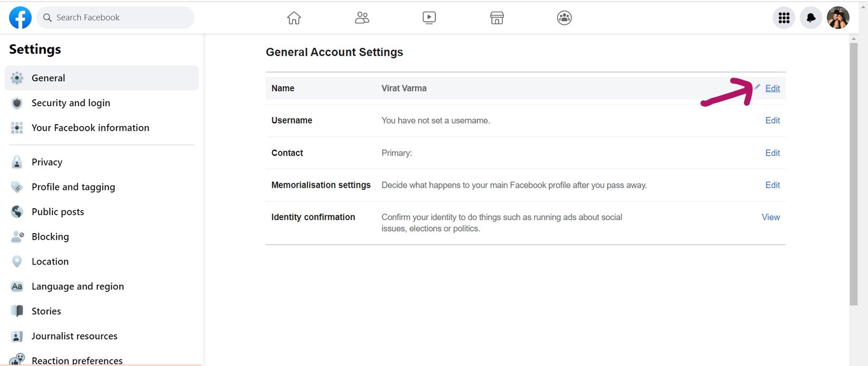Viewport: 868px width, 366px height.
Task: Open Journalist resources settings
Action: [102, 336]
